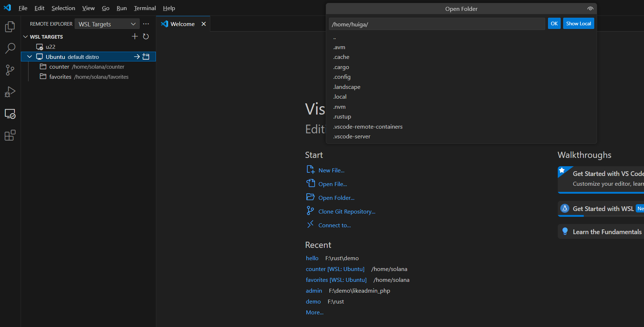This screenshot has width=644, height=327.
Task: Open the Terminal menu
Action: [145, 8]
